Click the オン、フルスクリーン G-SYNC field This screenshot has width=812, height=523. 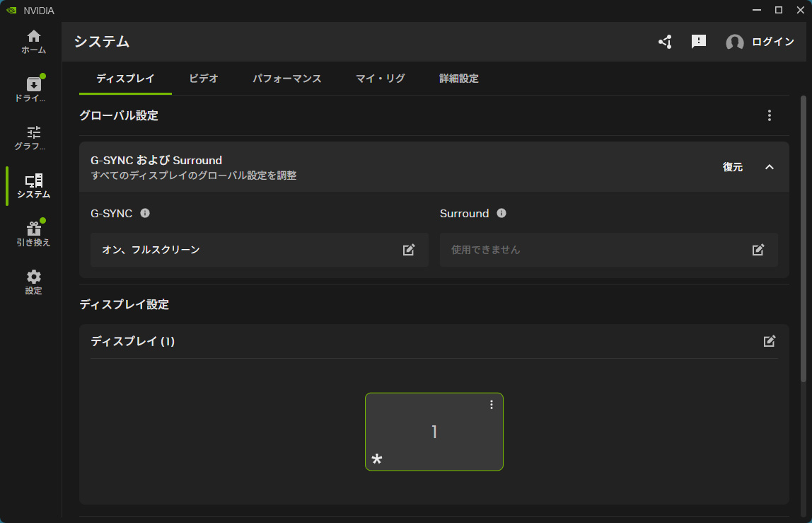point(260,250)
